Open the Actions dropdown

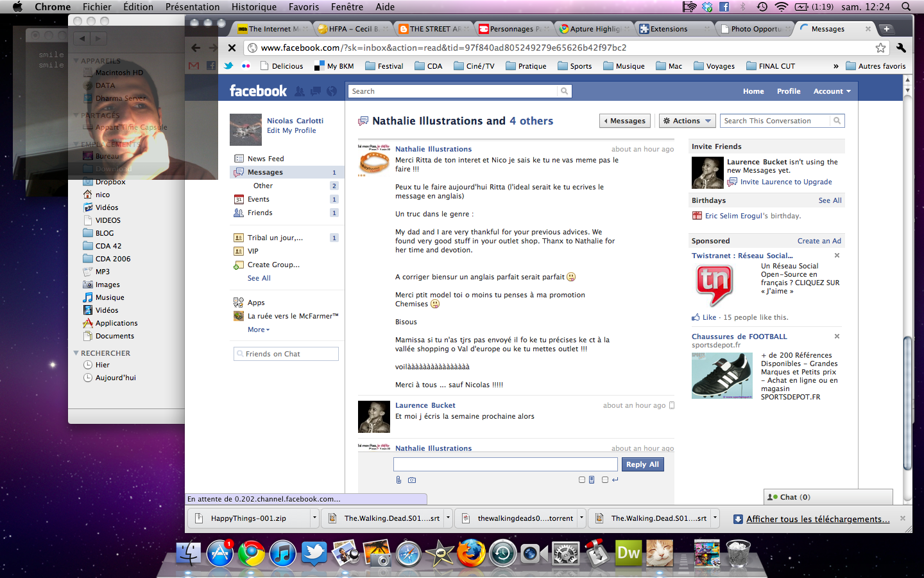click(687, 121)
